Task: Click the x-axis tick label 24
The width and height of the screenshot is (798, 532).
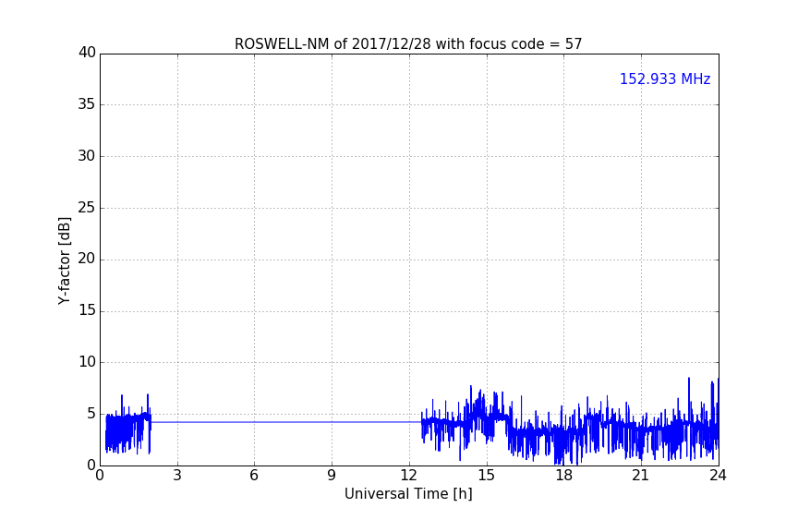Action: coord(718,476)
